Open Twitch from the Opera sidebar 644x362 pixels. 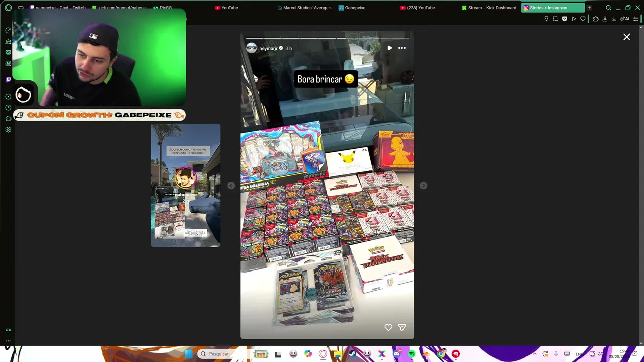click(x=8, y=79)
